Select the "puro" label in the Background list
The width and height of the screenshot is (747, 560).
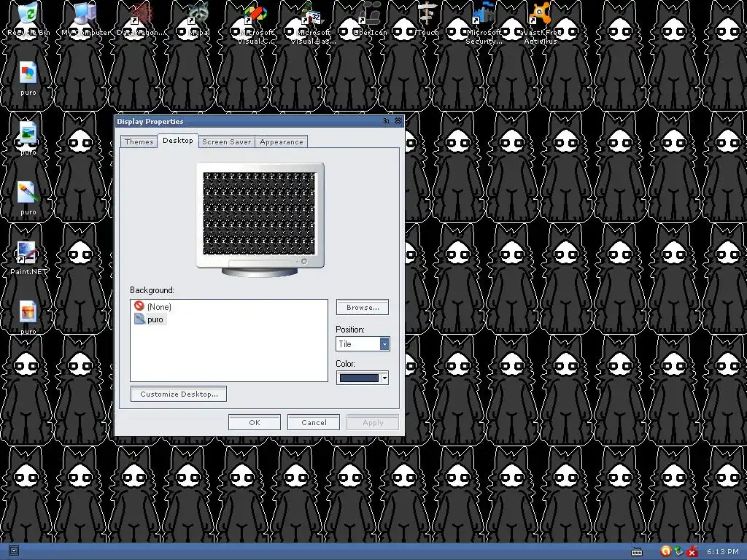[155, 319]
